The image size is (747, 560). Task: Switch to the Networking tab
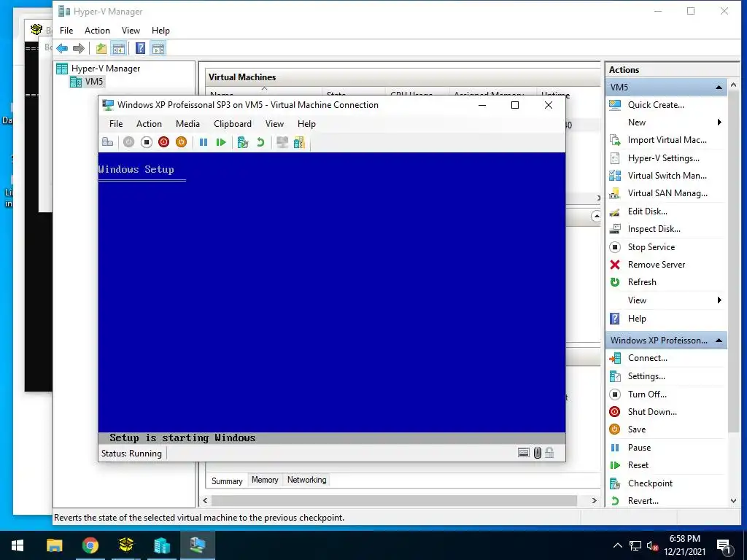(307, 480)
